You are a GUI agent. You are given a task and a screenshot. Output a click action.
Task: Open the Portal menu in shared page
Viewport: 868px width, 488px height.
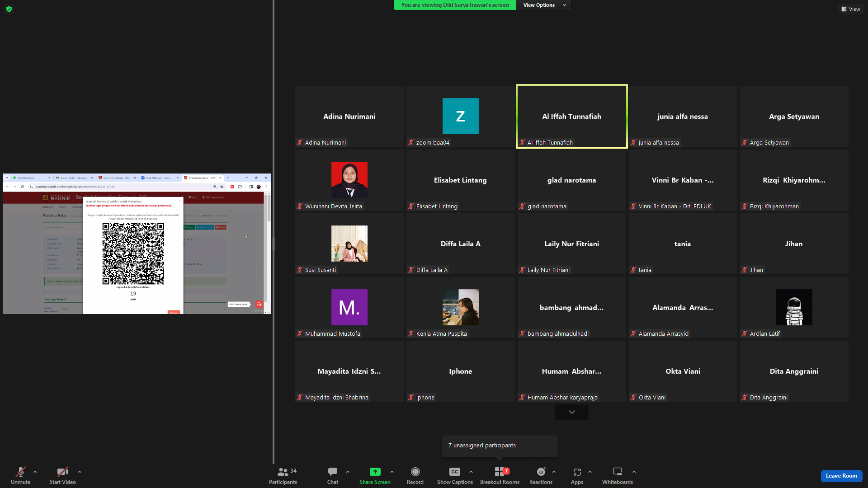[62, 207]
